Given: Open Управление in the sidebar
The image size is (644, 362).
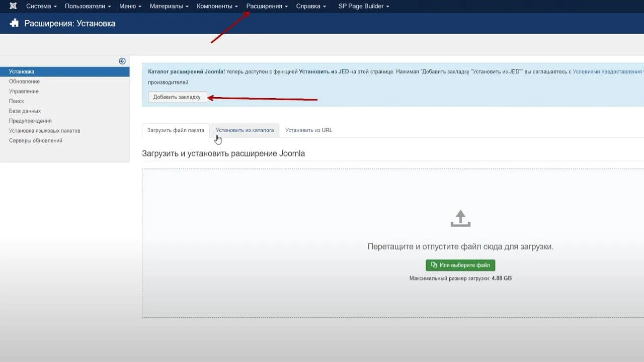Looking at the screenshot, I should click(24, 92).
